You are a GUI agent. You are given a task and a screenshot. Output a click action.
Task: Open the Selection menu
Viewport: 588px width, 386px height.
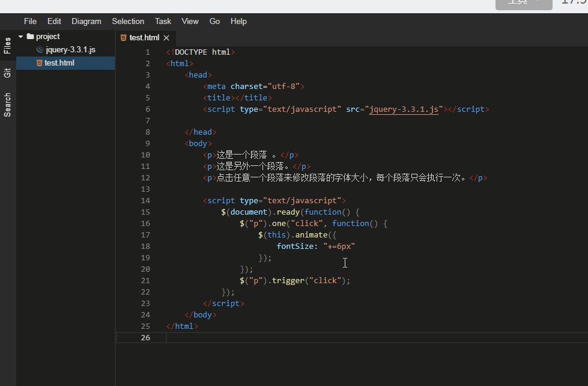point(128,22)
